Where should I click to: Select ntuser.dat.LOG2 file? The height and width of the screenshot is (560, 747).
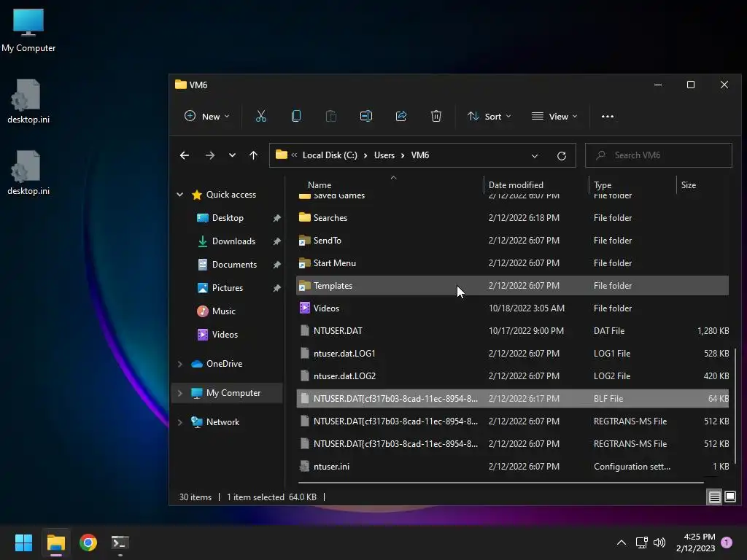512,376
